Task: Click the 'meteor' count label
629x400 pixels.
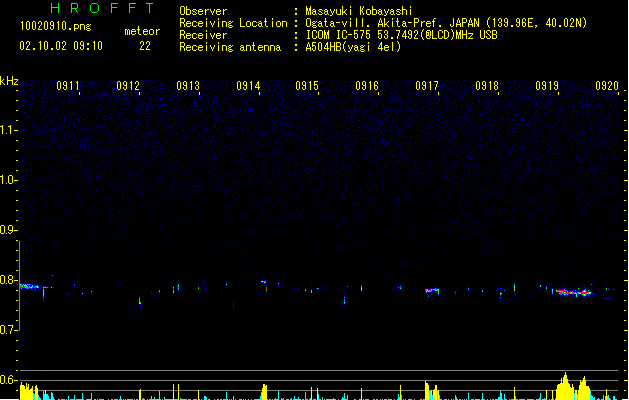Action: (x=142, y=31)
